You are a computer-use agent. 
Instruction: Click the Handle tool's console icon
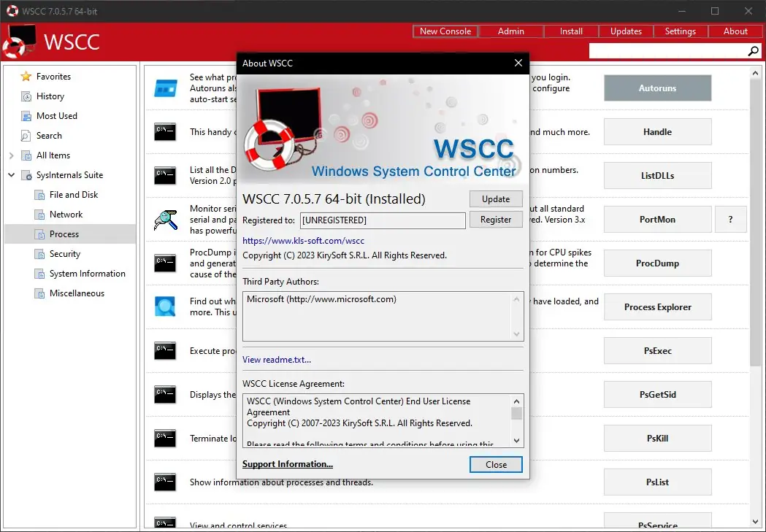pyautogui.click(x=165, y=131)
